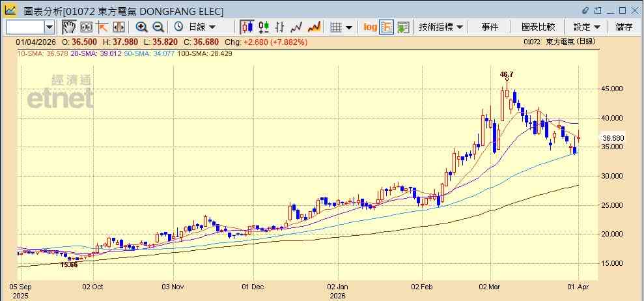644x301 pixels.
Task: Click the 儲存 button
Action: tap(624, 27)
